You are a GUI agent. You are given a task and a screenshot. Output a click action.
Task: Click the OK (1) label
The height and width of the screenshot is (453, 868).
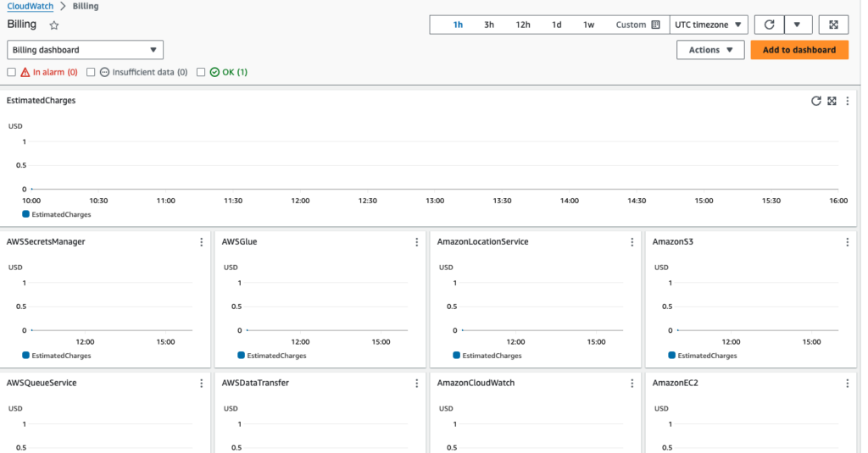tap(235, 72)
